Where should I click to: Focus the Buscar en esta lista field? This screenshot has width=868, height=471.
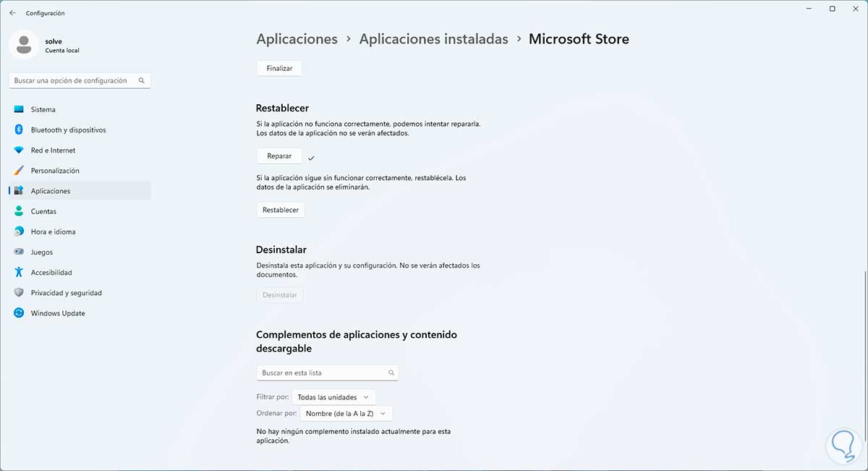(328, 373)
